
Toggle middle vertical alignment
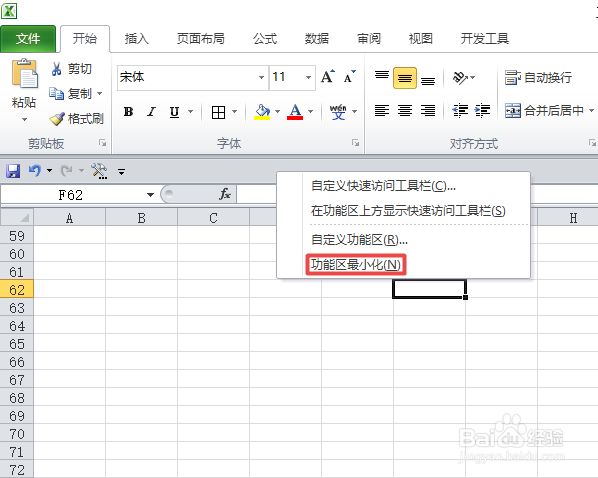405,78
